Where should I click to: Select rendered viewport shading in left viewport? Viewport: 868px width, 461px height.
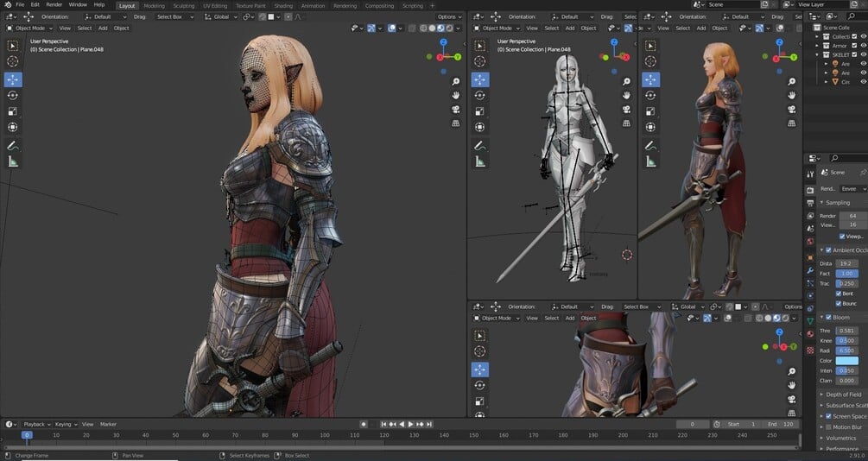coord(449,28)
